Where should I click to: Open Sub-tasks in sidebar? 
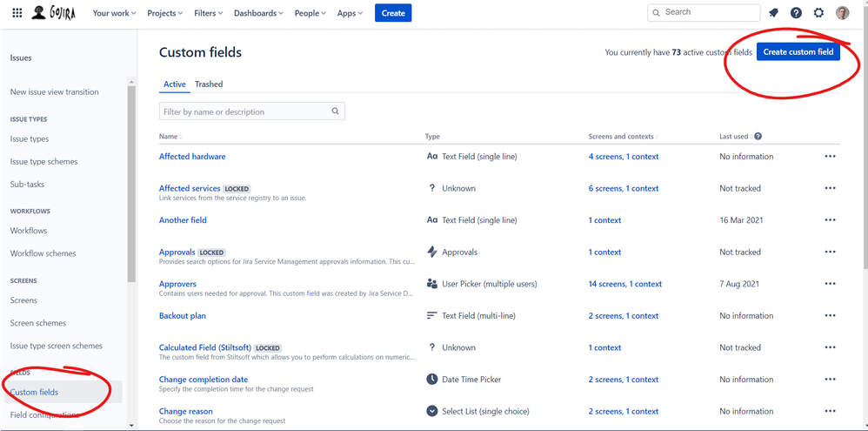click(27, 185)
